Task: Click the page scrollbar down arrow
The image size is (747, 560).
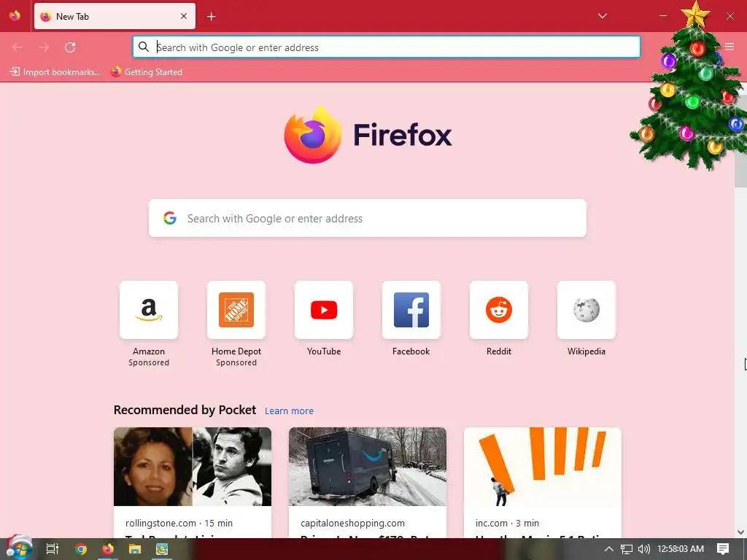Action: [740, 532]
